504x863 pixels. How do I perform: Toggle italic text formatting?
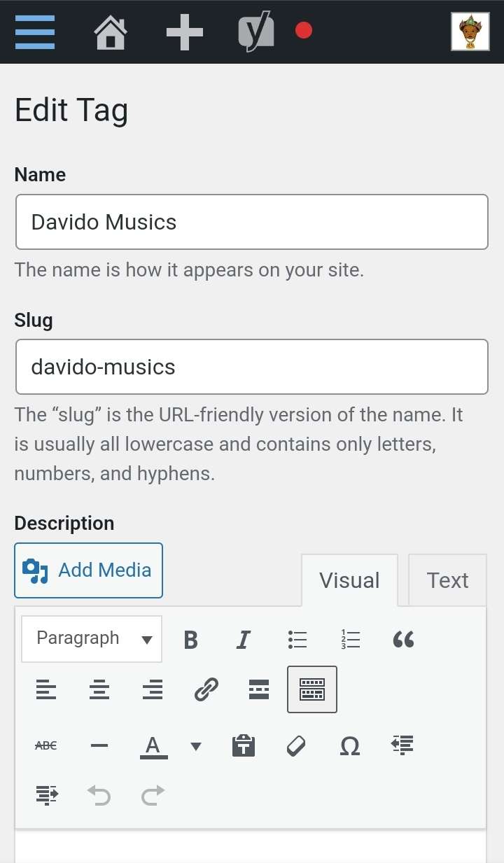tap(244, 639)
